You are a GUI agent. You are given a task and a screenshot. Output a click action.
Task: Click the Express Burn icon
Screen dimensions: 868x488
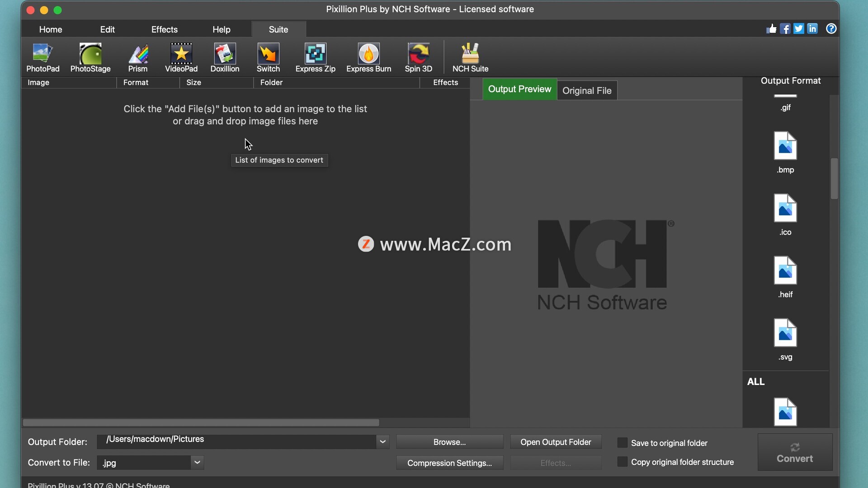[x=368, y=57]
